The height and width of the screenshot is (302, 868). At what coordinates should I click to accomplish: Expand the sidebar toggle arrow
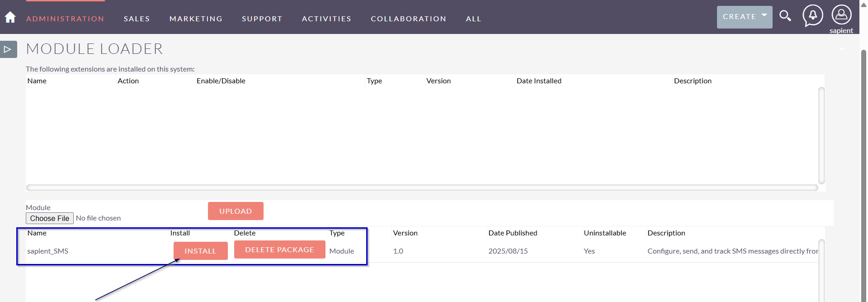coord(8,49)
